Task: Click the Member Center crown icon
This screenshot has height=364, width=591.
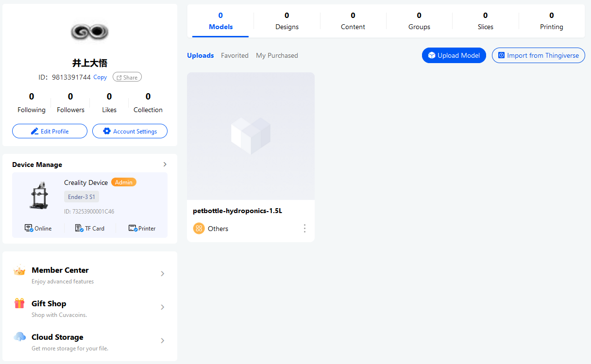Action: pyautogui.click(x=19, y=271)
